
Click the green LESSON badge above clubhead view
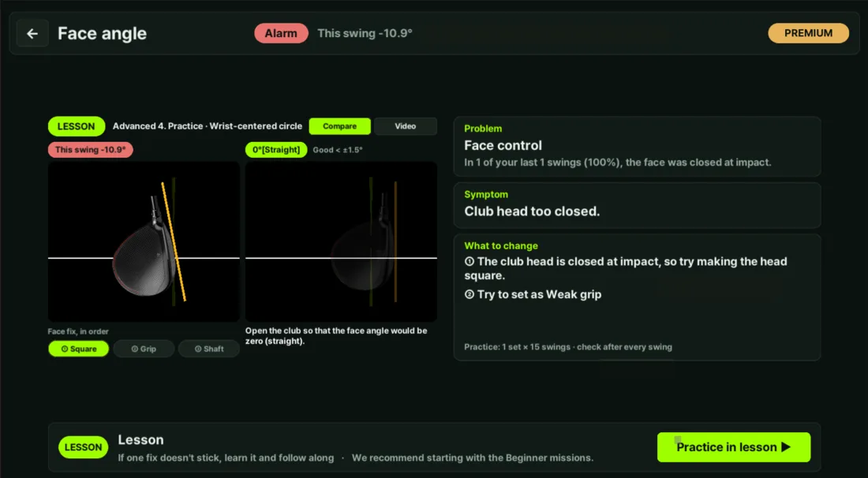pos(77,126)
